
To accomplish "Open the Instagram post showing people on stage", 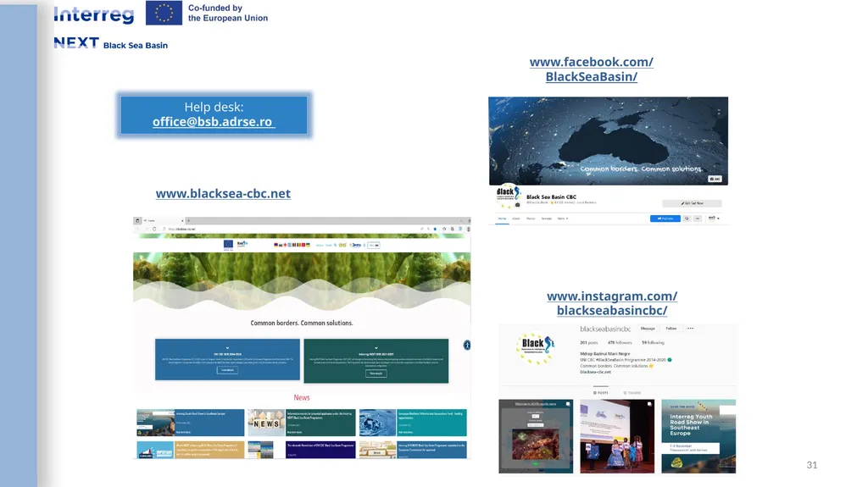I will click(x=617, y=436).
